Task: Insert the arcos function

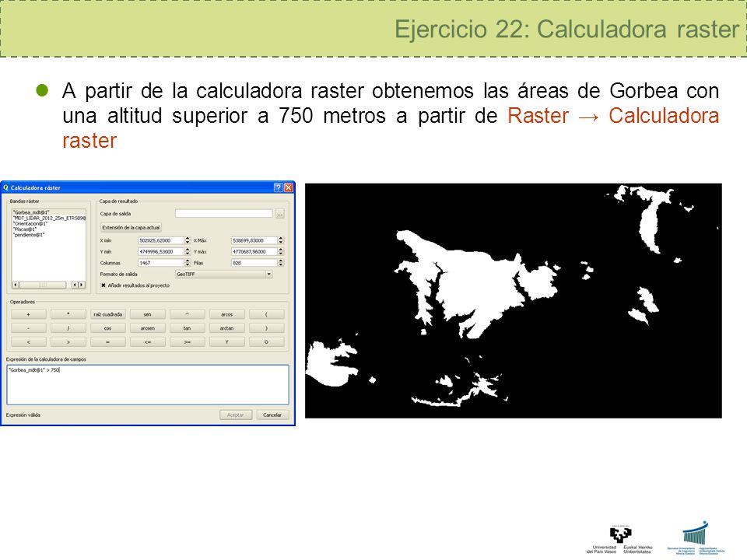Action: (226, 314)
